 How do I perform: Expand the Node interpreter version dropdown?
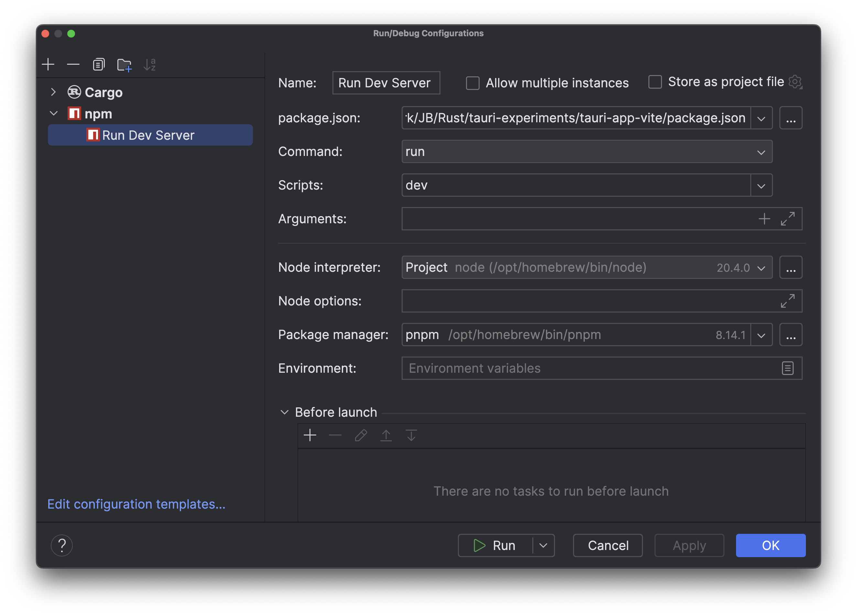761,268
